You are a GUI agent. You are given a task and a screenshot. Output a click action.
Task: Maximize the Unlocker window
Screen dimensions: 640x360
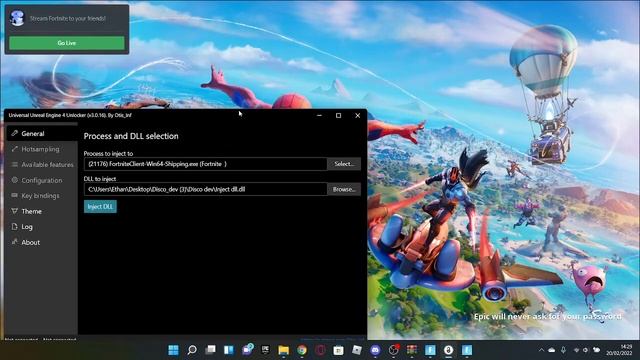coord(338,116)
